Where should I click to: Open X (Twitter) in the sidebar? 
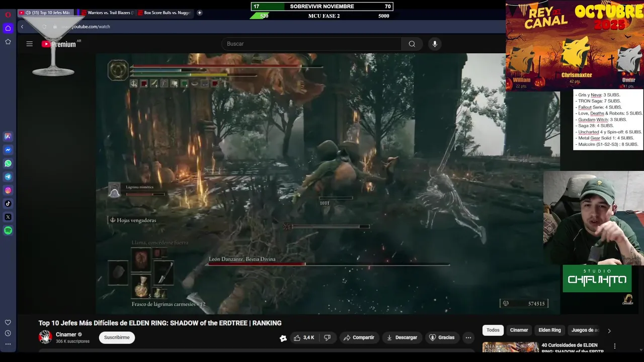pyautogui.click(x=8, y=217)
